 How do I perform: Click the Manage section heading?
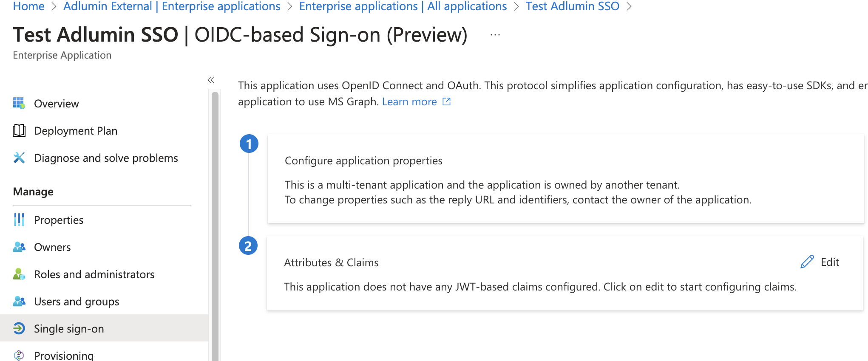(33, 192)
